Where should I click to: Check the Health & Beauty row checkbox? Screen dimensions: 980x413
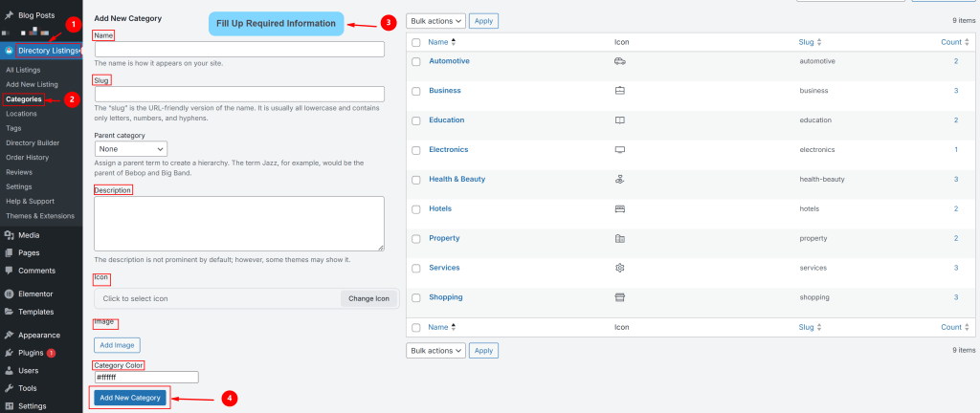tap(416, 180)
